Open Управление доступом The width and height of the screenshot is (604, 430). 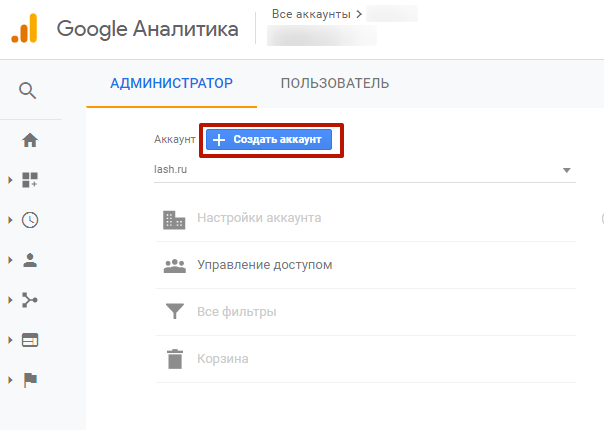pyautogui.click(x=265, y=265)
